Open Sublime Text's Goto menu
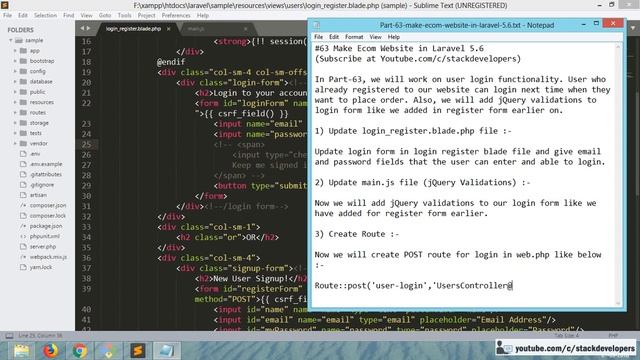Image resolution: width=640 pixels, height=360 pixels. (x=105, y=15)
